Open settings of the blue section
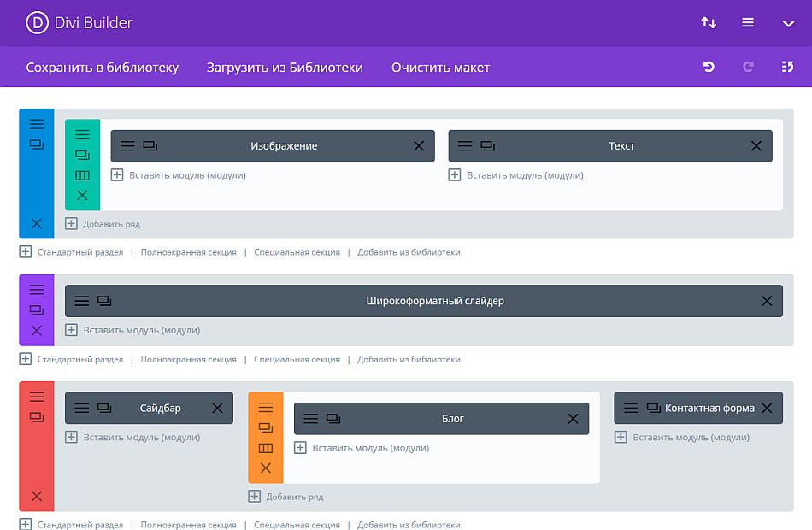The image size is (812, 530). 36,123
